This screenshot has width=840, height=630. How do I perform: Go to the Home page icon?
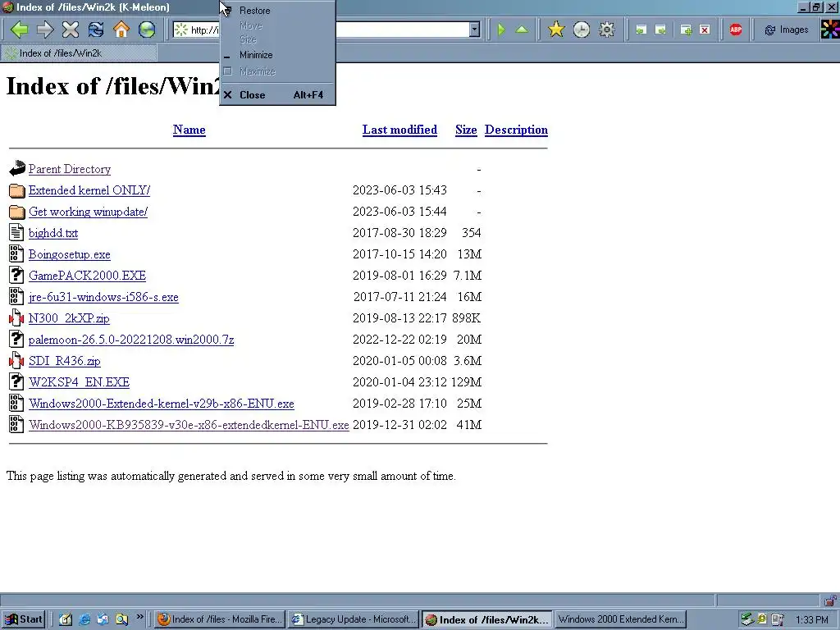(x=121, y=30)
